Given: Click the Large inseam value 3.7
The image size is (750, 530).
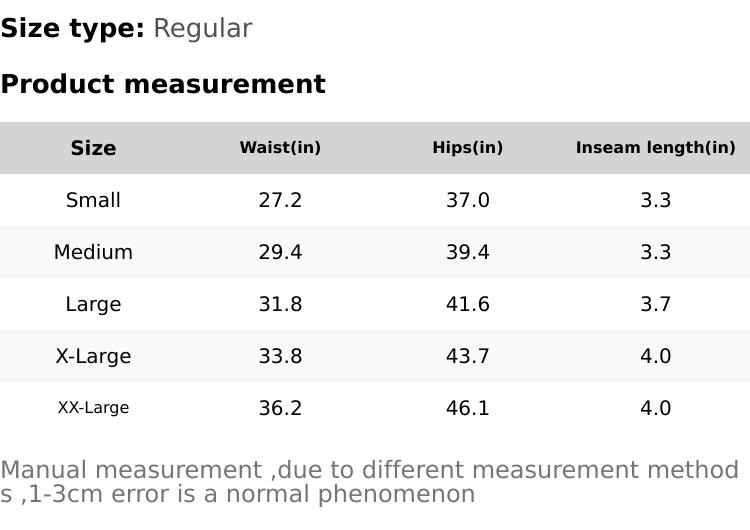Looking at the screenshot, I should pyautogui.click(x=655, y=304).
